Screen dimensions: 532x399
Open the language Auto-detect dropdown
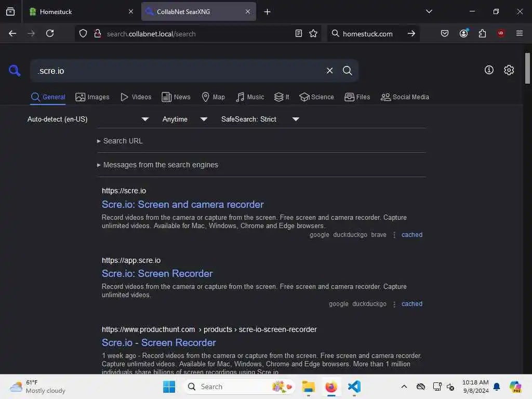[x=88, y=119]
